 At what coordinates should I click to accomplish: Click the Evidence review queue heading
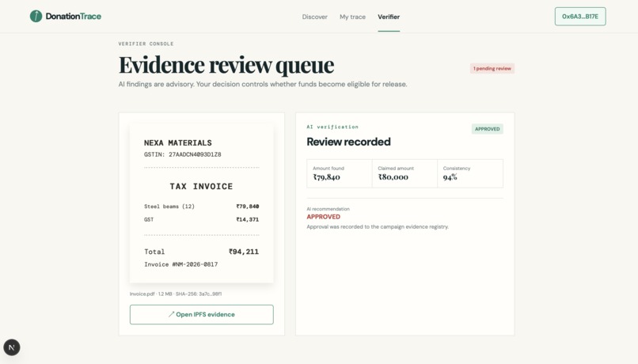click(226, 65)
